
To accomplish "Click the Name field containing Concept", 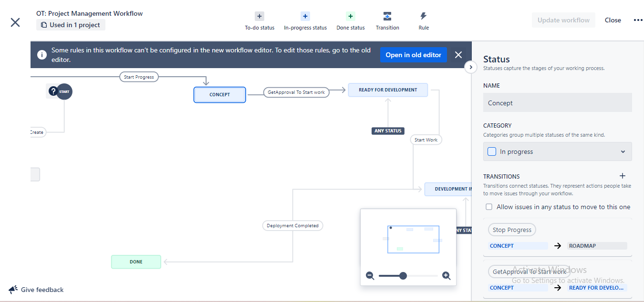I will (x=557, y=102).
